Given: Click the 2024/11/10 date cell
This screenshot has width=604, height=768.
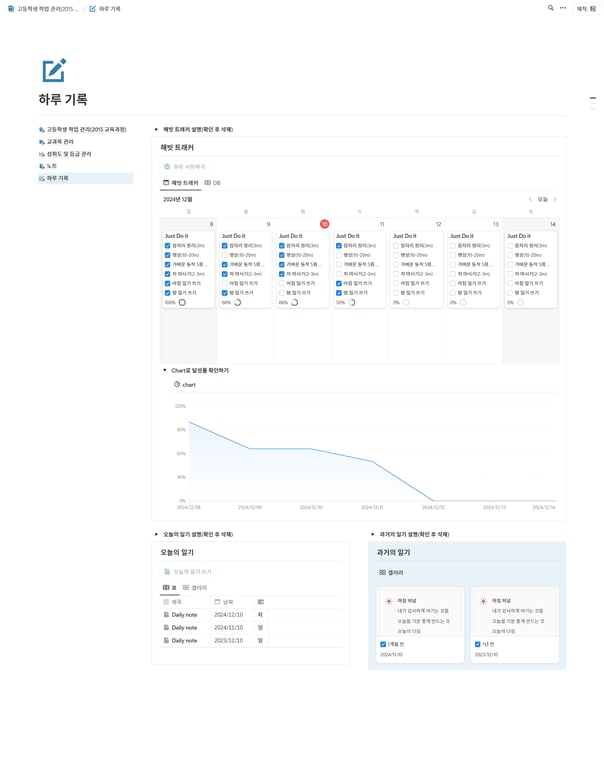Looking at the screenshot, I should 232,627.
